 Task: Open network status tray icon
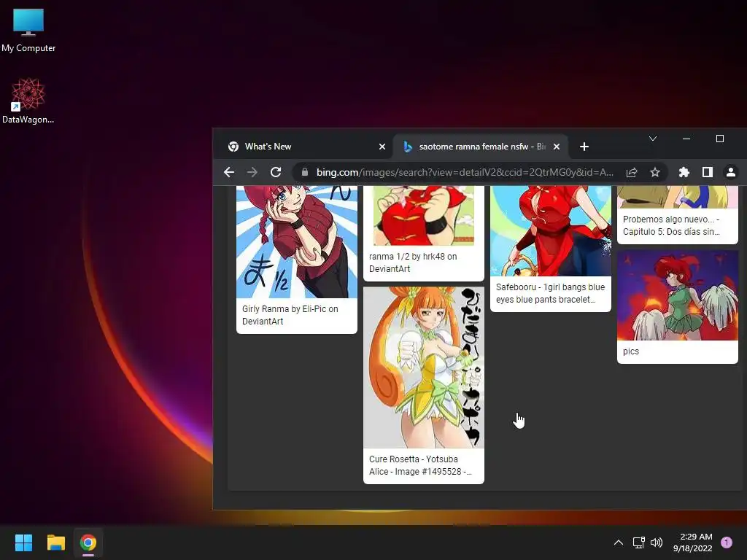tap(638, 542)
